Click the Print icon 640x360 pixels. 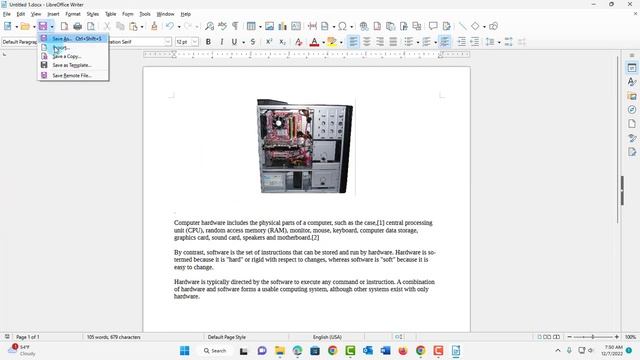[77, 26]
